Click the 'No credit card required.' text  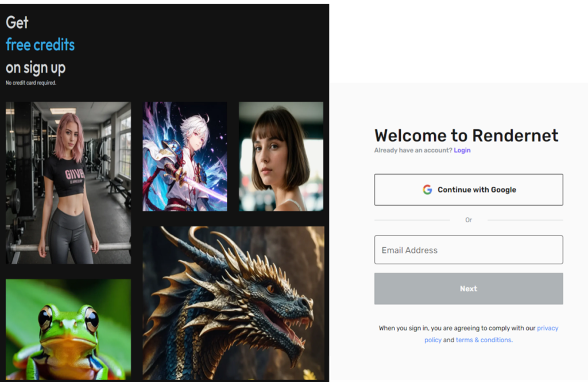(31, 83)
